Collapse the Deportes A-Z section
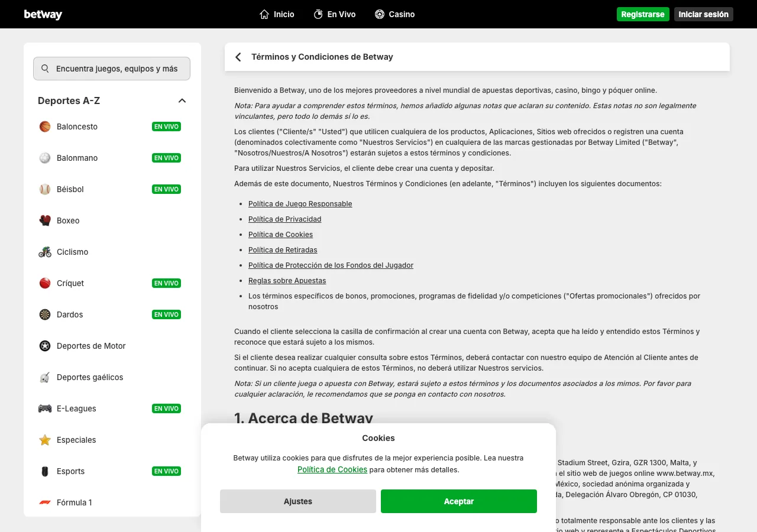The height and width of the screenshot is (532, 757). (x=182, y=100)
